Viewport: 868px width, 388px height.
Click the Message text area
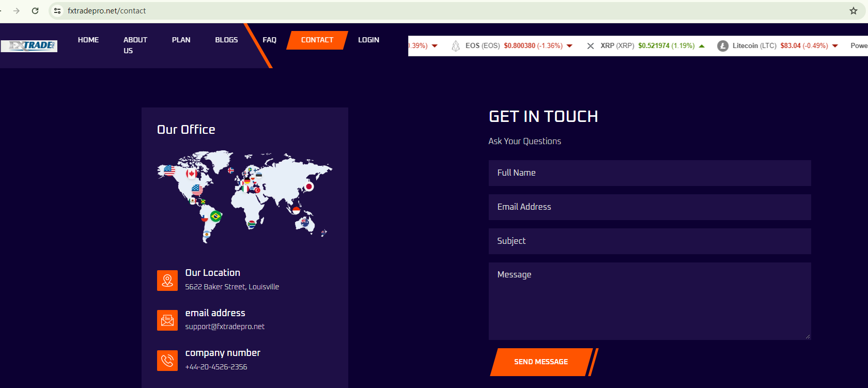649,301
